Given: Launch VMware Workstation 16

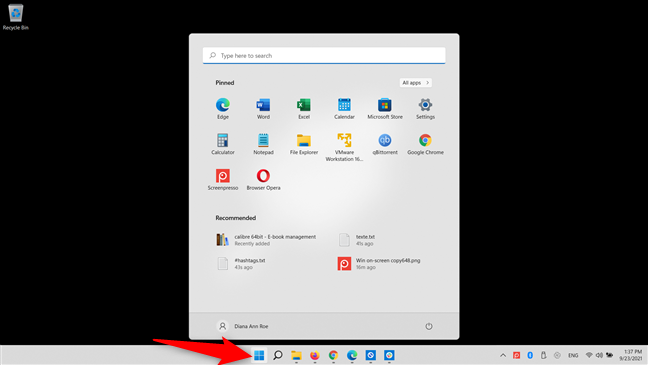Looking at the screenshot, I should (344, 148).
